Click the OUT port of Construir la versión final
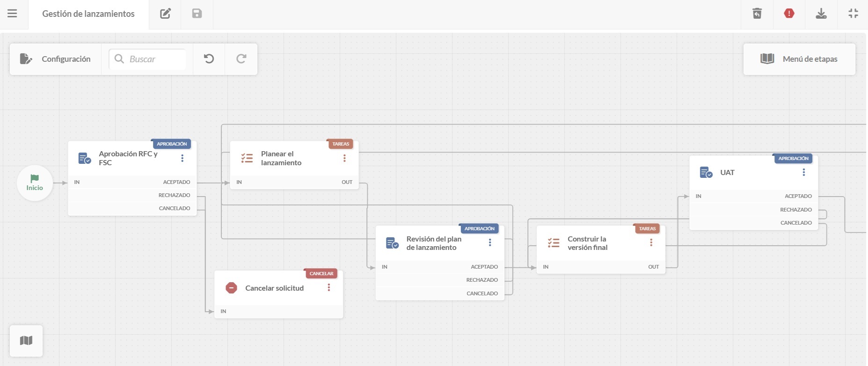The height and width of the screenshot is (366, 868). (654, 267)
